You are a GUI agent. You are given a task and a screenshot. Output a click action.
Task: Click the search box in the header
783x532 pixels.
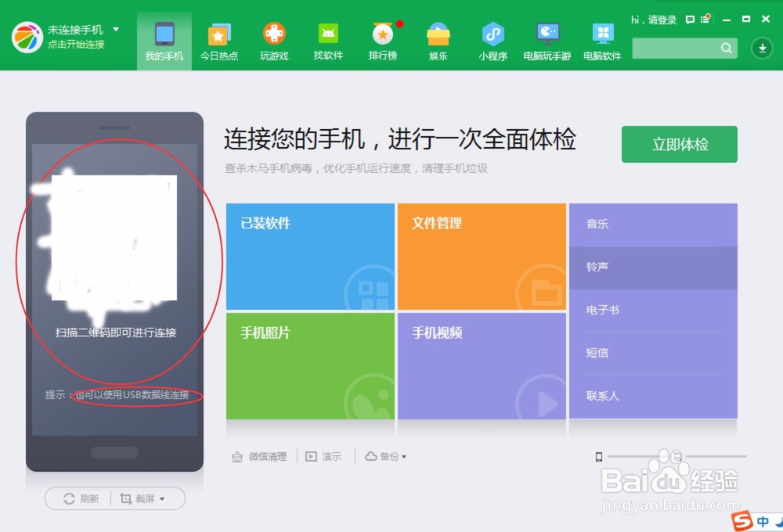coord(684,49)
